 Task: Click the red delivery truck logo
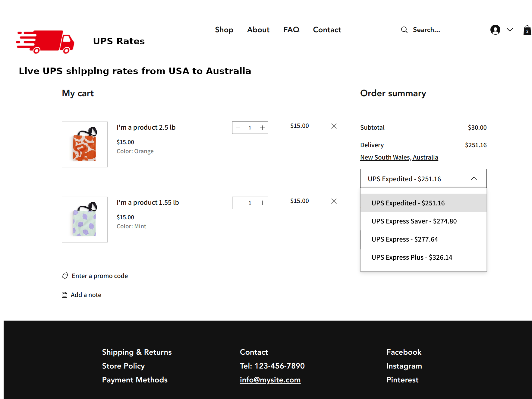coord(45,42)
